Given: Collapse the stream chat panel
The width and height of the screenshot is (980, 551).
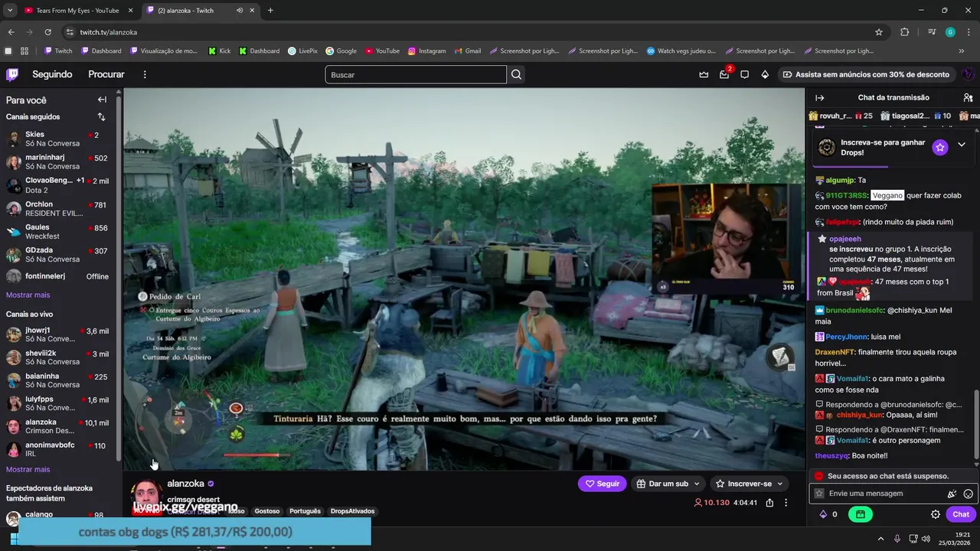Looking at the screenshot, I should tap(819, 98).
